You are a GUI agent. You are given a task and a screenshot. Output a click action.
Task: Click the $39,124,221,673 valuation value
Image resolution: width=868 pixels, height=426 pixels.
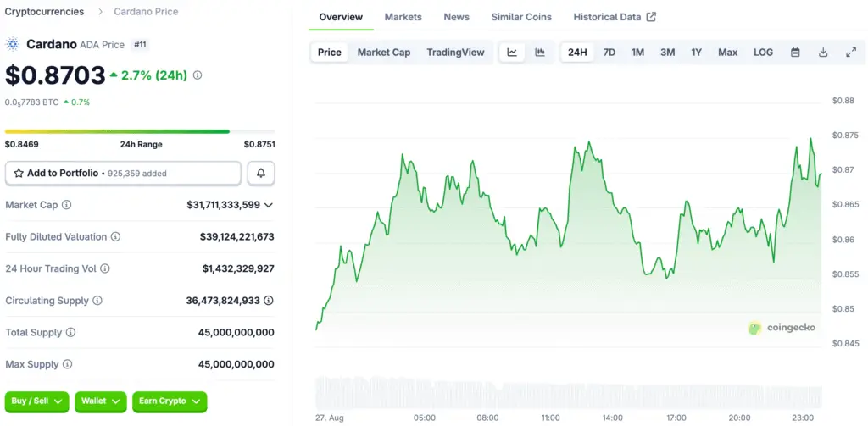[237, 237]
